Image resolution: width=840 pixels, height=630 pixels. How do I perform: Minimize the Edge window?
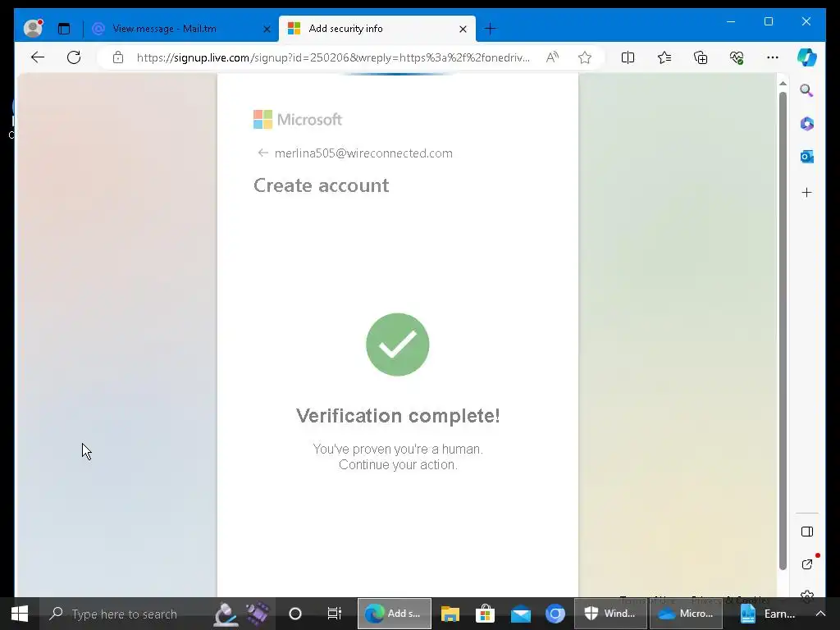pyautogui.click(x=731, y=21)
